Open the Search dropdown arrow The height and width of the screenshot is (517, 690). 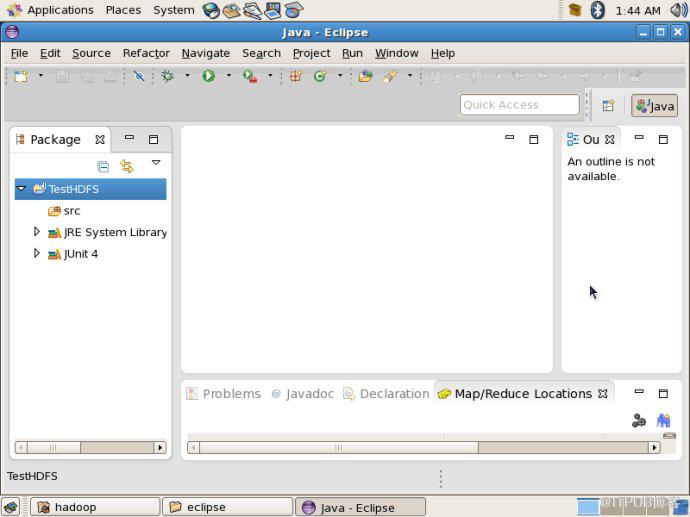tap(410, 76)
